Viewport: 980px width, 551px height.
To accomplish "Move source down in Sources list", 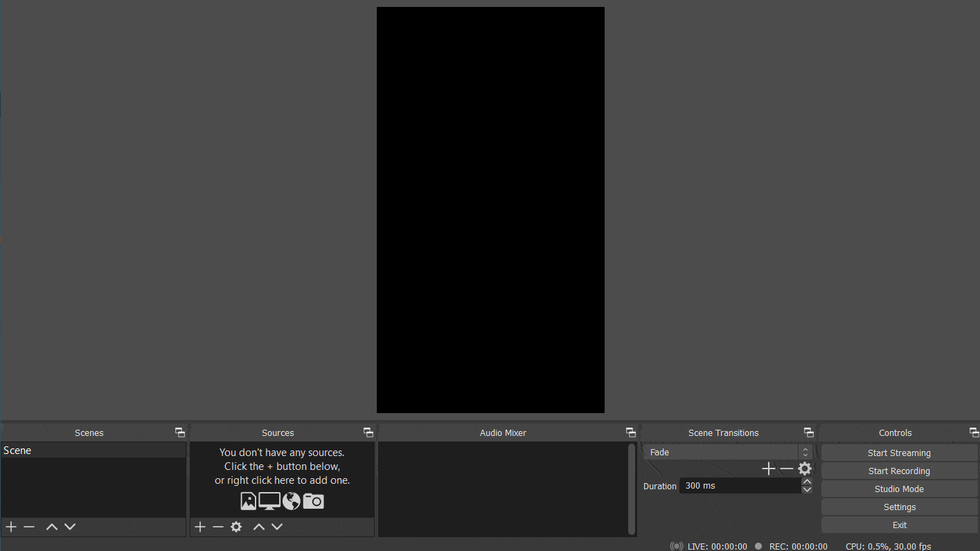I will tap(277, 527).
